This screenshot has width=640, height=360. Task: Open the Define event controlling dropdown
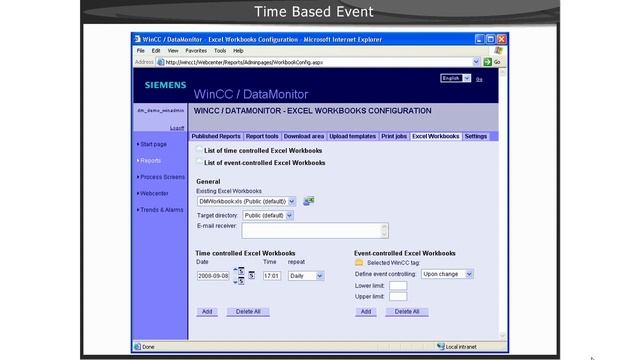(x=469, y=274)
